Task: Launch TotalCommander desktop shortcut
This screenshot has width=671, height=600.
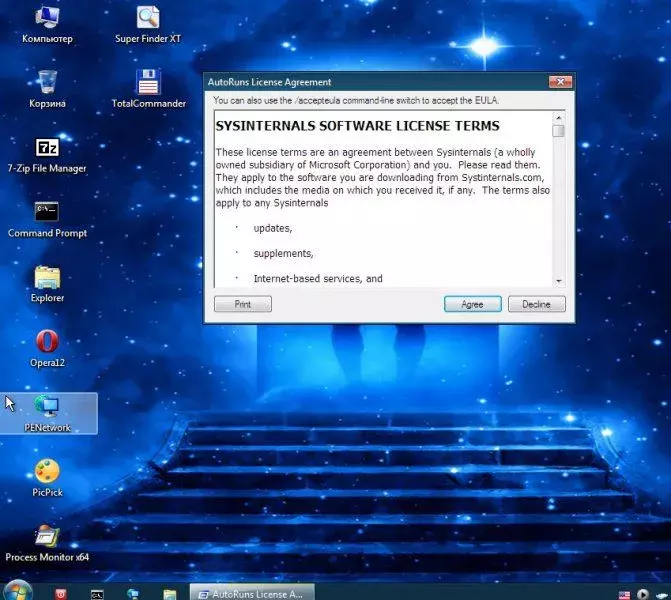Action: point(148,89)
